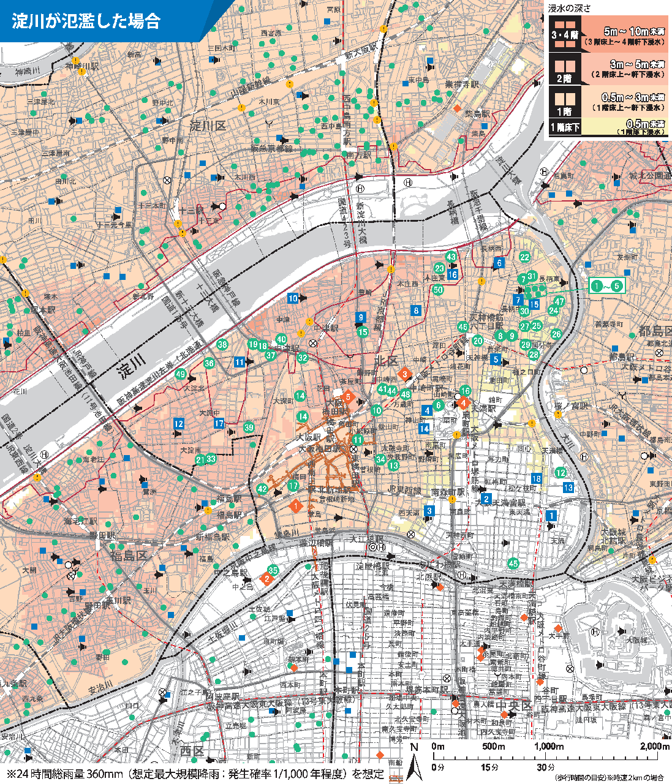Select green circle marker number 22

(x=524, y=257)
